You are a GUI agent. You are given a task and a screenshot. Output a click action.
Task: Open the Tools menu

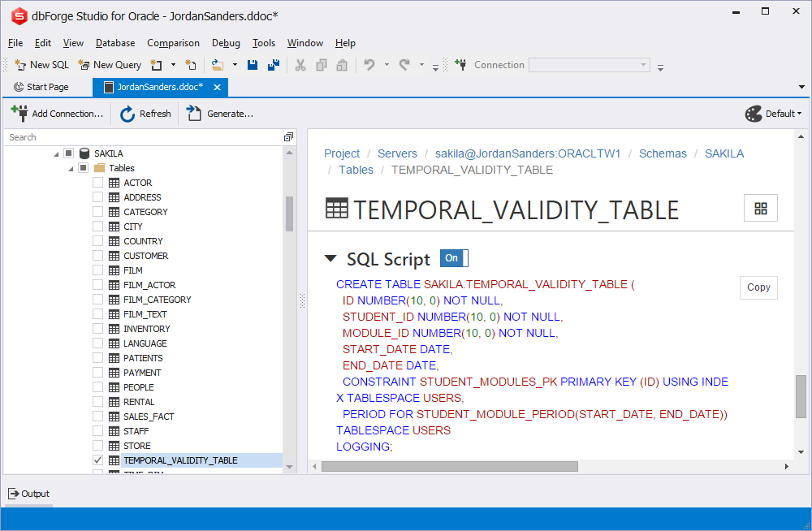[x=264, y=43]
